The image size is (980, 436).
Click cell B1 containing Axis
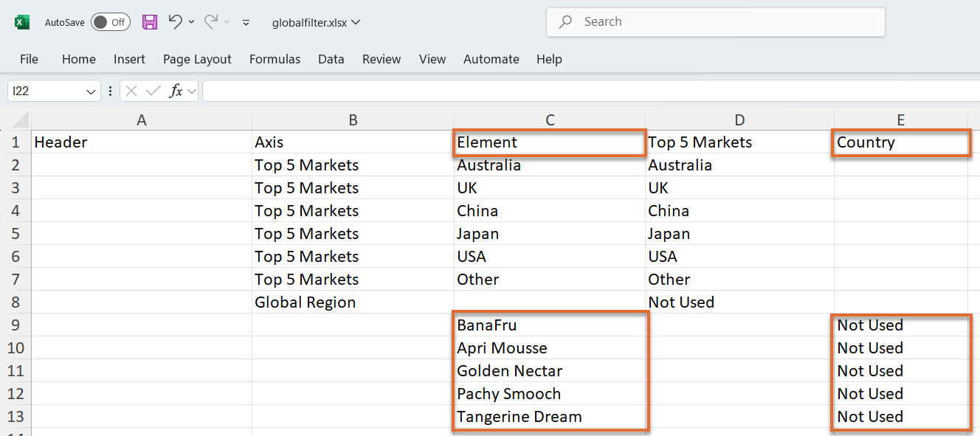click(353, 142)
